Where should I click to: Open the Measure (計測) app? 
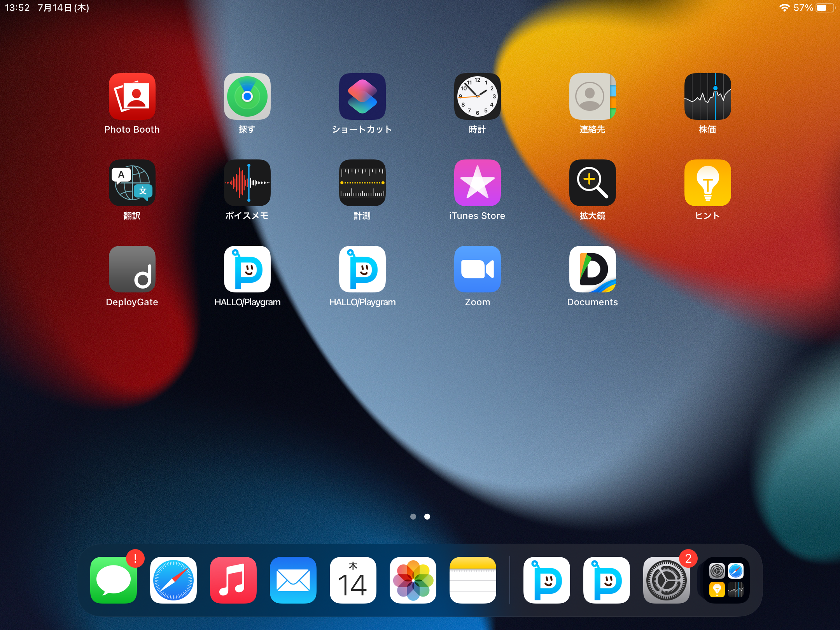[x=362, y=183]
